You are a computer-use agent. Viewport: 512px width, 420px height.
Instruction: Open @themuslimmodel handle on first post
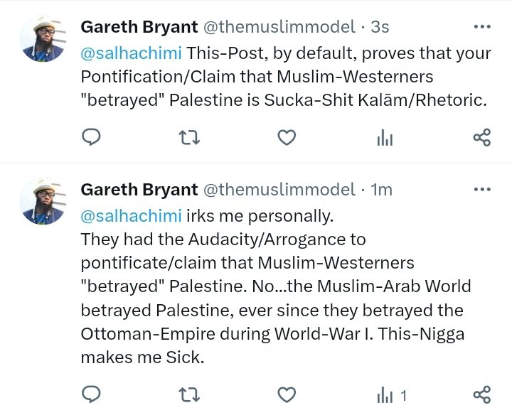tap(279, 28)
